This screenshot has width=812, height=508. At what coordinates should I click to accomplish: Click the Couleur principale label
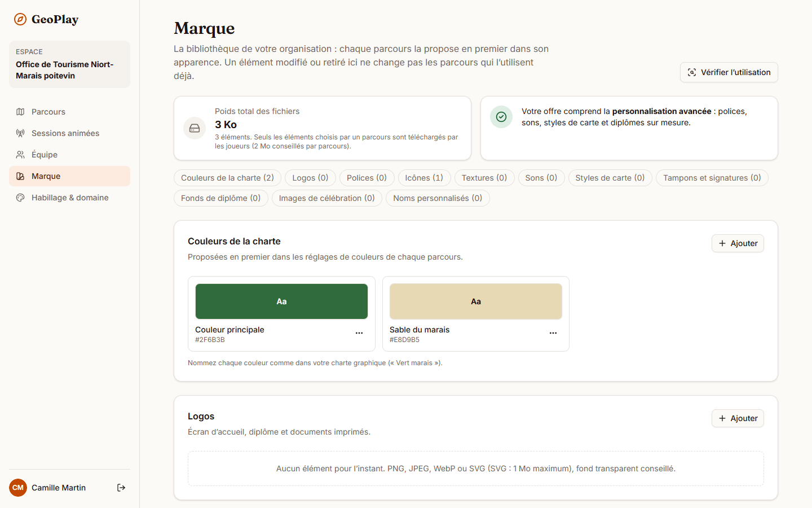[230, 330]
